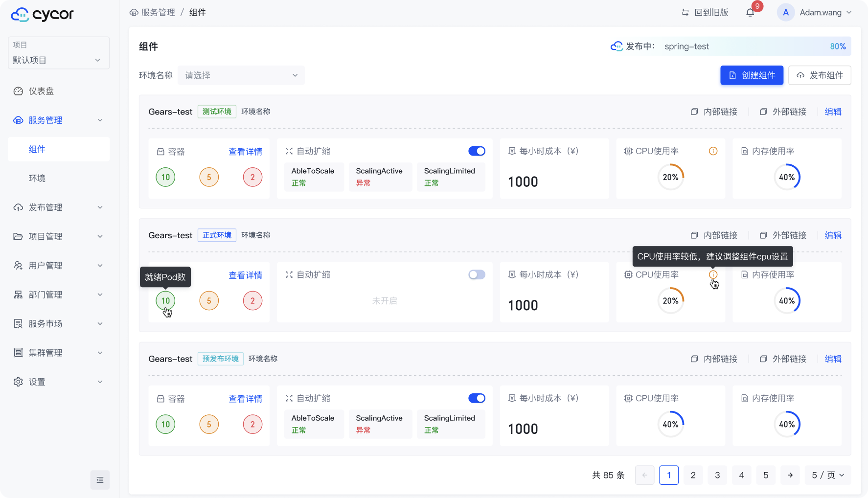Screen dimensions: 868x498
Task: Click the 创建组件 button
Action: [x=752, y=75]
